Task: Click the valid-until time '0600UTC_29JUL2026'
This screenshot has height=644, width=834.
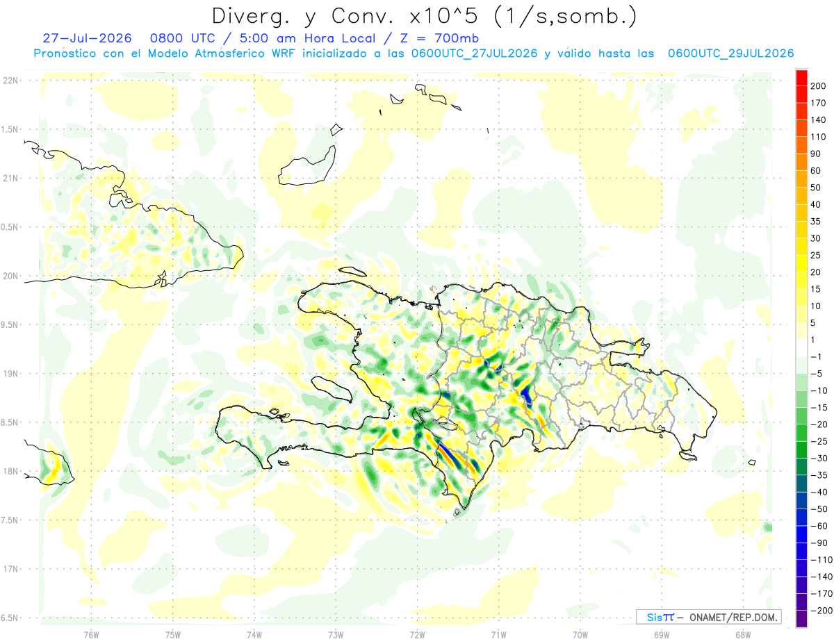Action: coord(730,53)
